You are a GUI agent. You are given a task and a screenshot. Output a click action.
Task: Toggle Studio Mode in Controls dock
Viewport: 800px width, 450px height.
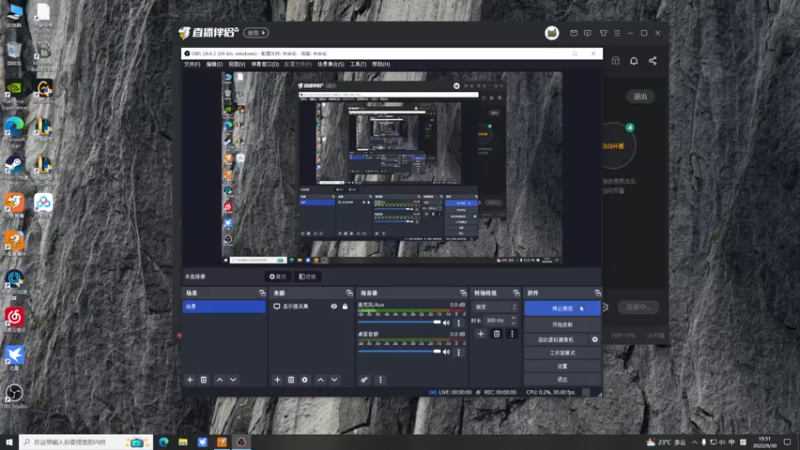562,353
